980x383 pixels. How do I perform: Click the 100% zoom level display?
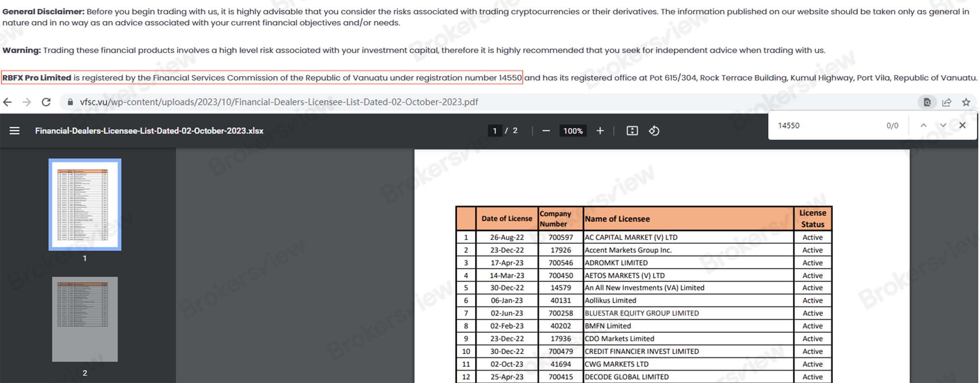pyautogui.click(x=573, y=131)
